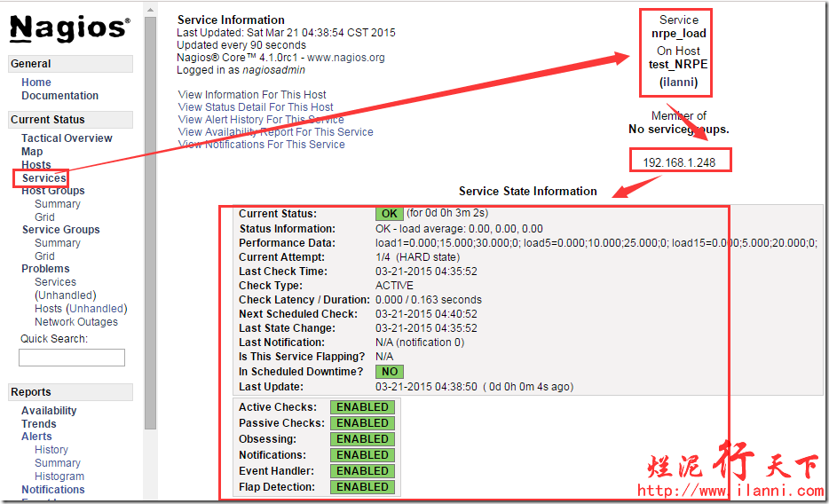Open History under Alerts
The width and height of the screenshot is (829, 504).
click(51, 450)
